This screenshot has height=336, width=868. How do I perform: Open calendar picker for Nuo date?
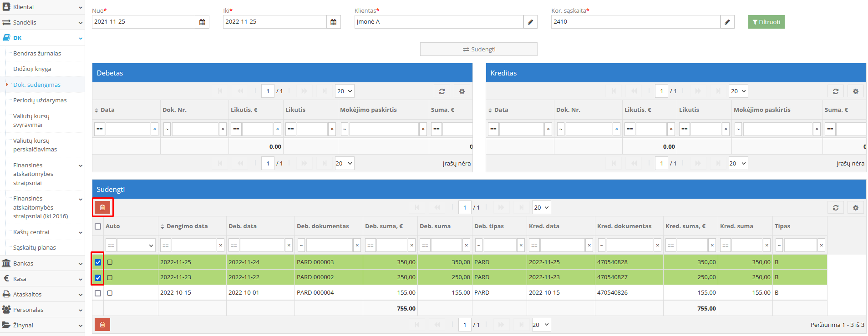(x=202, y=22)
